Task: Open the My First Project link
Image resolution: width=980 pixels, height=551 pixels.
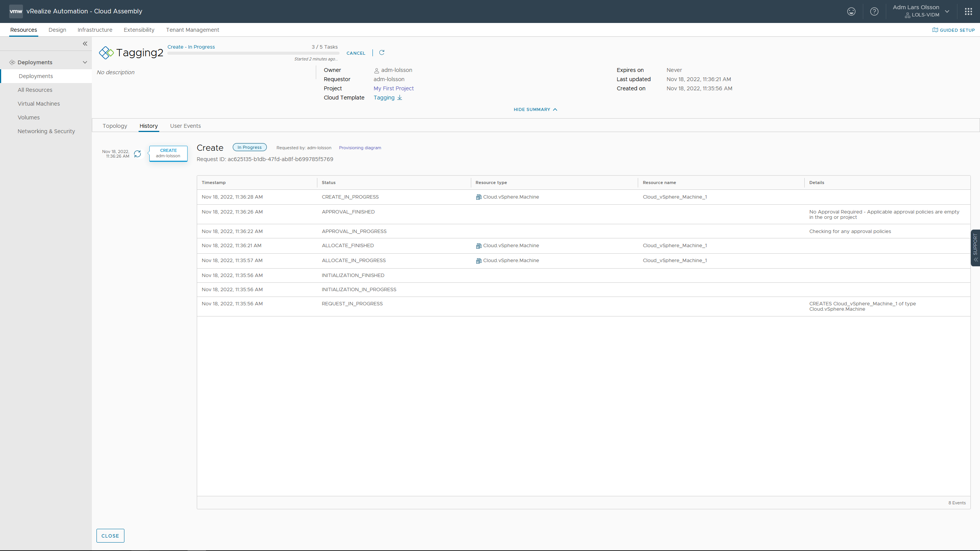Action: (x=394, y=88)
